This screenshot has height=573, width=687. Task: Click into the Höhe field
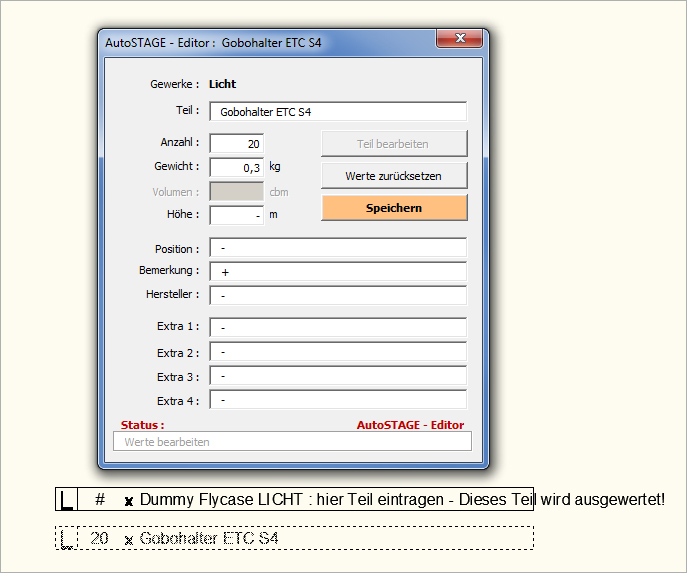point(236,215)
